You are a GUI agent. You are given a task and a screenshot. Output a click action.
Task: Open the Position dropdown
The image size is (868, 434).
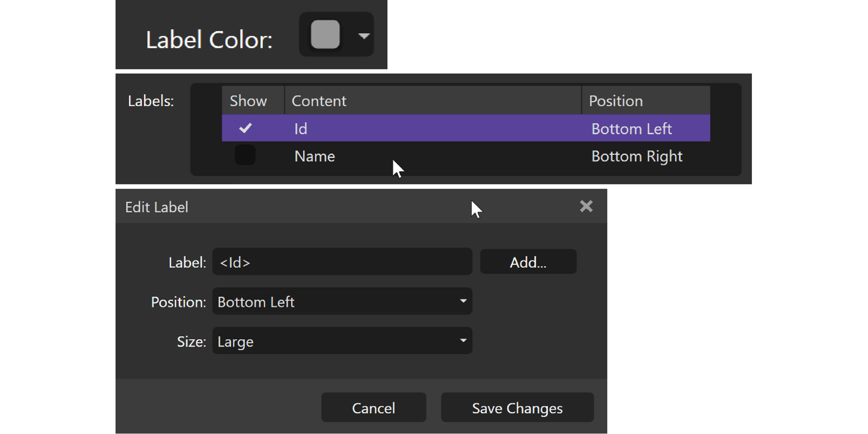pyautogui.click(x=337, y=301)
